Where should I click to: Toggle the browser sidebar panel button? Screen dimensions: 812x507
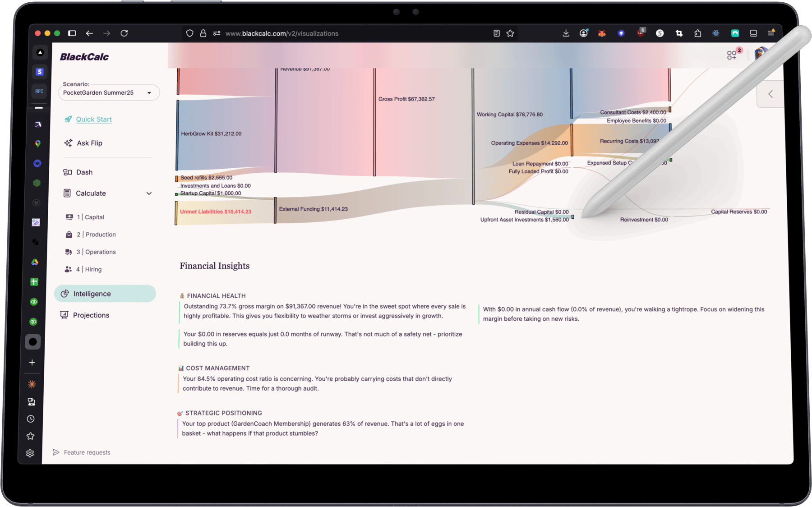click(x=72, y=33)
